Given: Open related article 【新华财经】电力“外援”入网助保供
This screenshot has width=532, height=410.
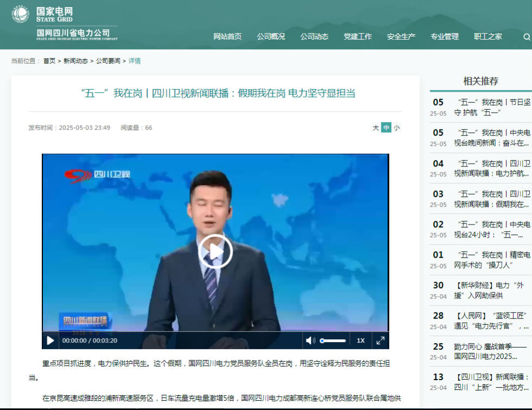Looking at the screenshot, I should pos(489,290).
